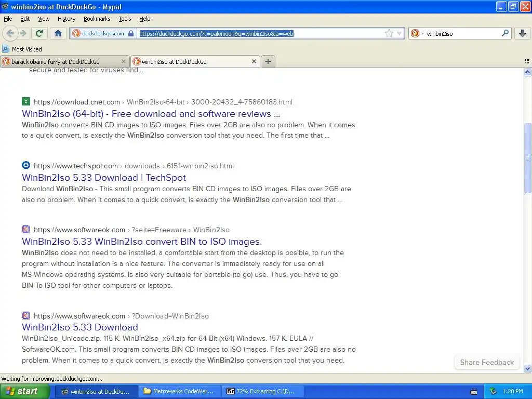This screenshot has width=532, height=399.
Task: Click the 1:20 PM system clock
Action: (x=513, y=392)
